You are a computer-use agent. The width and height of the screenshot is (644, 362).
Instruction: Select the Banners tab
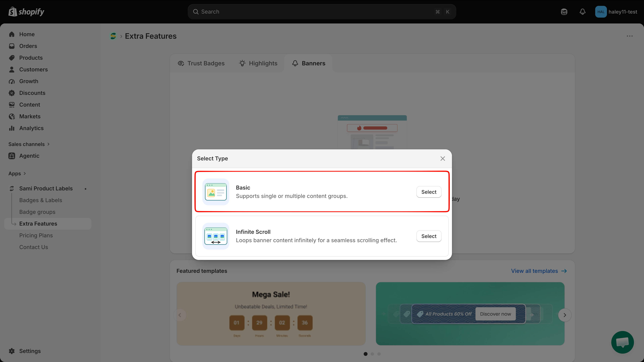309,64
